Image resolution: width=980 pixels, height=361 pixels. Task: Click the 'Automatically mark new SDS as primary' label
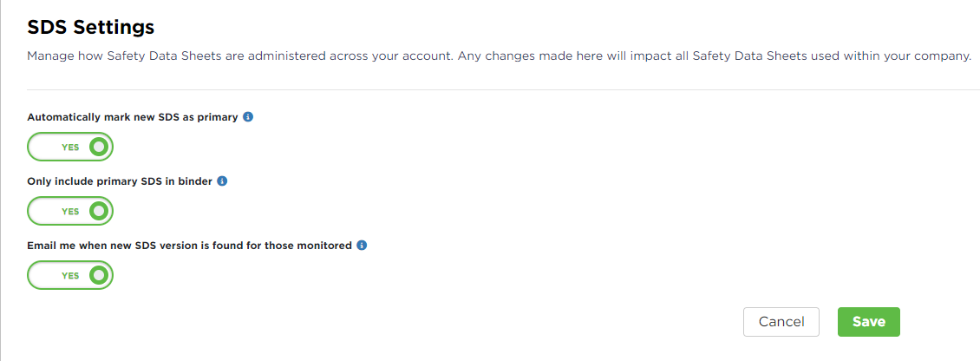coord(132,117)
